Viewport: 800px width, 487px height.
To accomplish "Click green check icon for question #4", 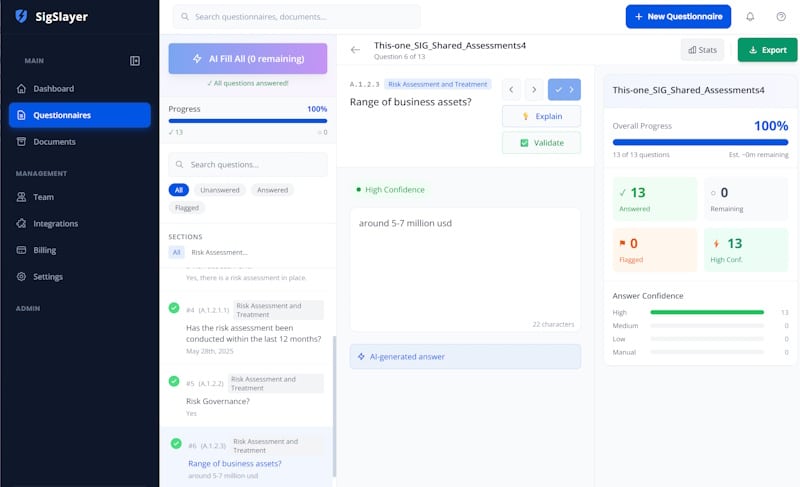I will pyautogui.click(x=174, y=308).
